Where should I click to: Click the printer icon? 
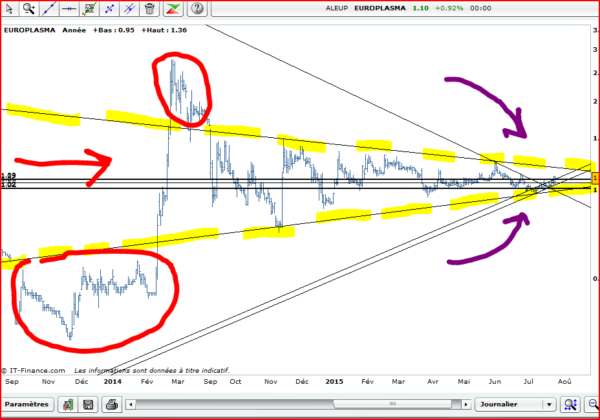click(x=113, y=405)
